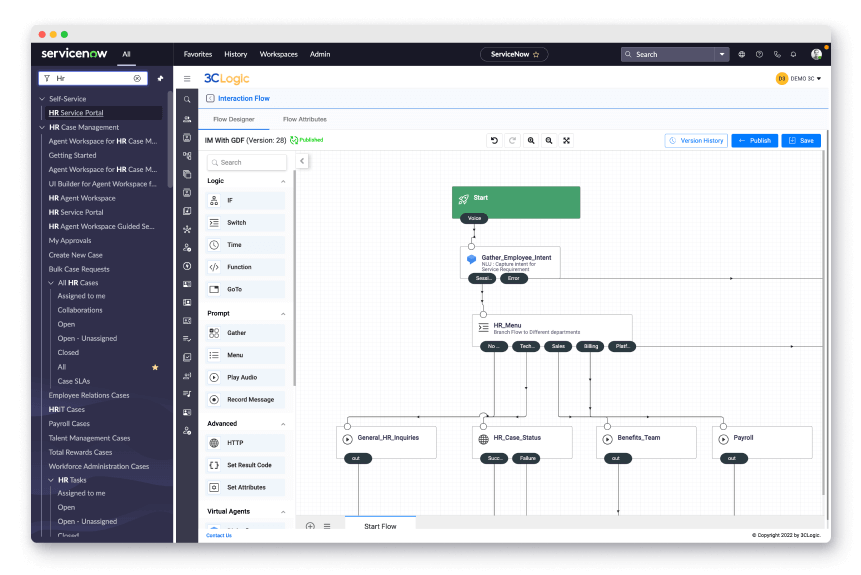
Task: Click the search icon in 3CLogic sidebar
Action: pyautogui.click(x=187, y=100)
